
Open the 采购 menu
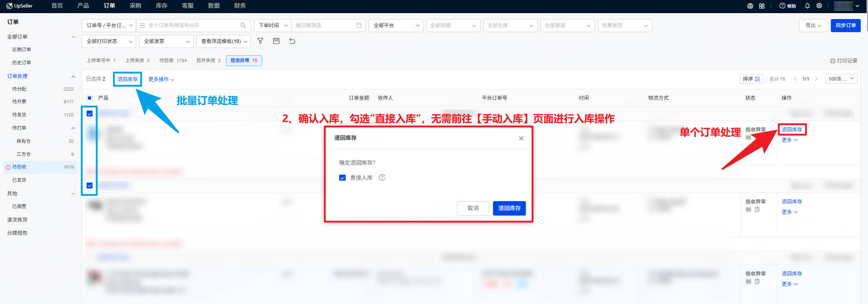tap(135, 6)
